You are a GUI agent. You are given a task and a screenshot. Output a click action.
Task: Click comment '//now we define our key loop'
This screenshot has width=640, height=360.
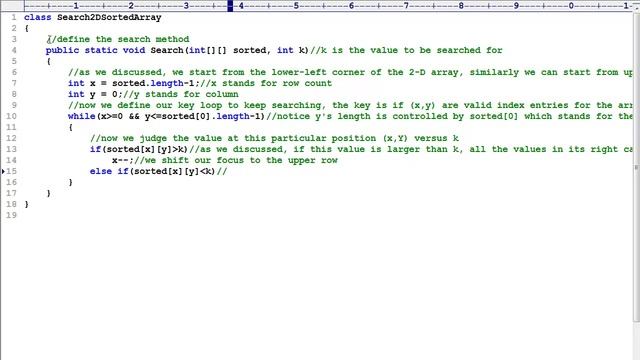(x=350, y=106)
